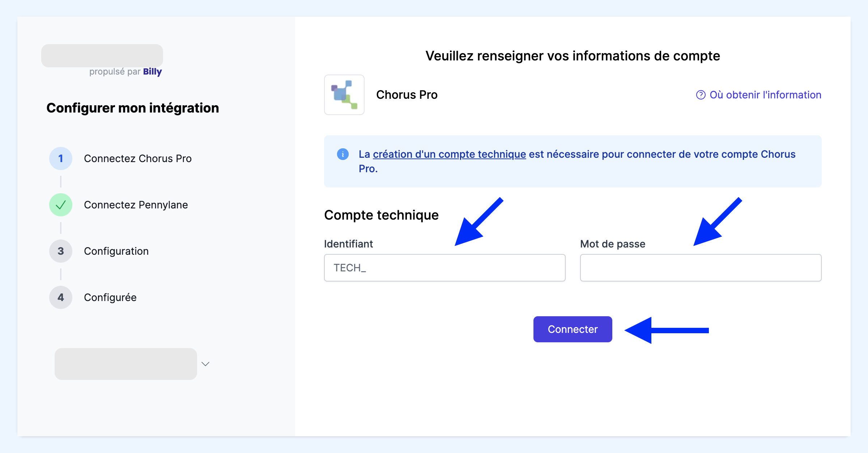The height and width of the screenshot is (453, 868).
Task: Focus the Mot de passe field
Action: click(x=701, y=268)
